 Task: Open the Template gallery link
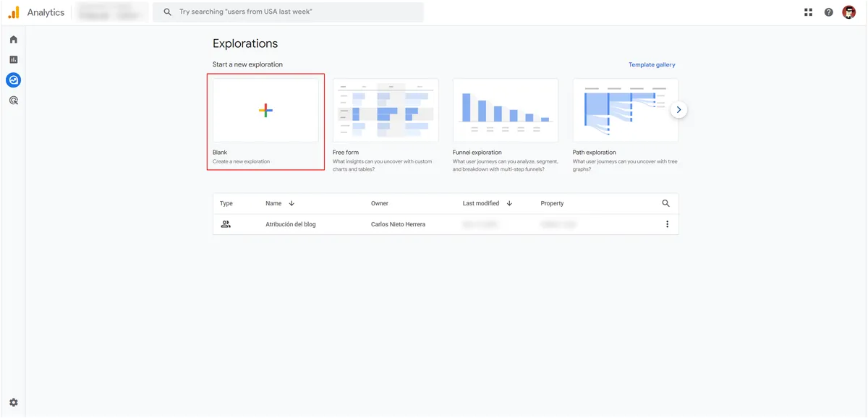tap(652, 65)
